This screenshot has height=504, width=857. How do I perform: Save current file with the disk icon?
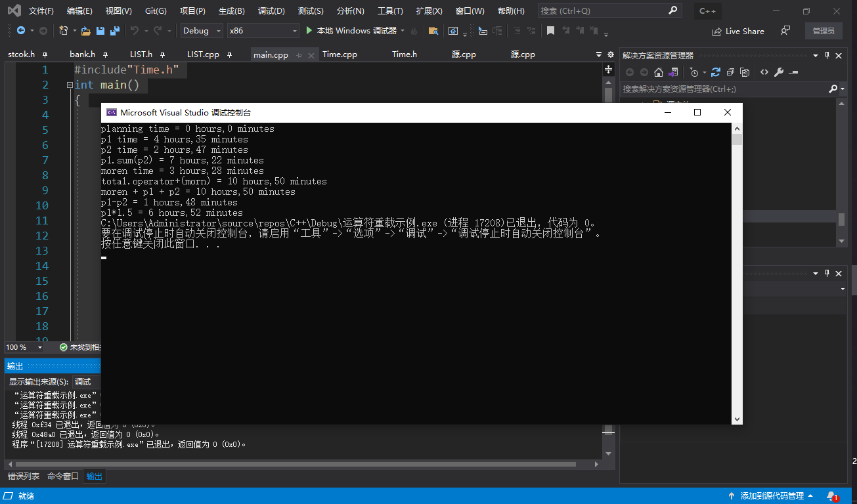100,31
